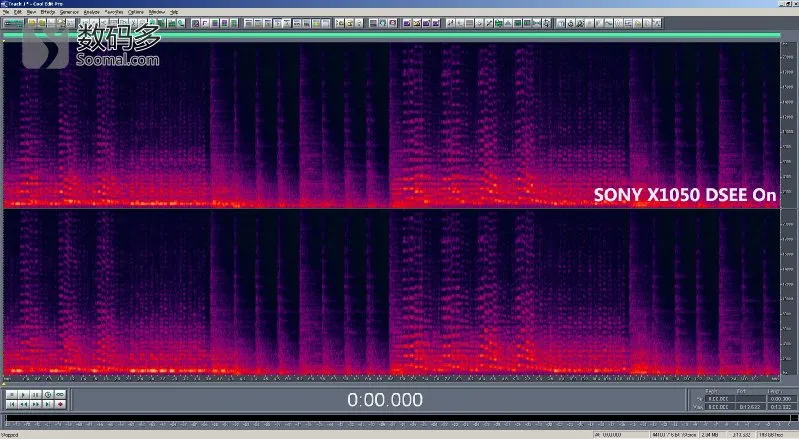Start playback with the Play button
The image size is (799, 439).
click(23, 395)
